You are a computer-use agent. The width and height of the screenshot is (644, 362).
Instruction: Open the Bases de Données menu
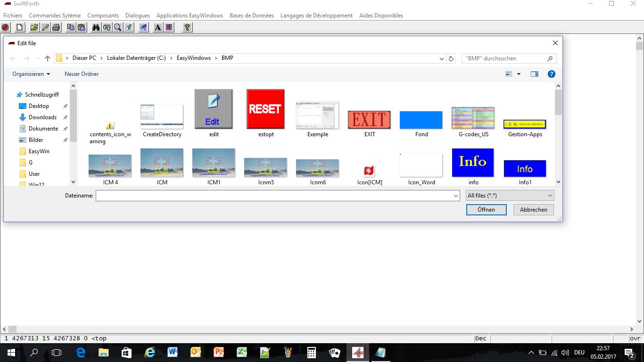(x=252, y=16)
